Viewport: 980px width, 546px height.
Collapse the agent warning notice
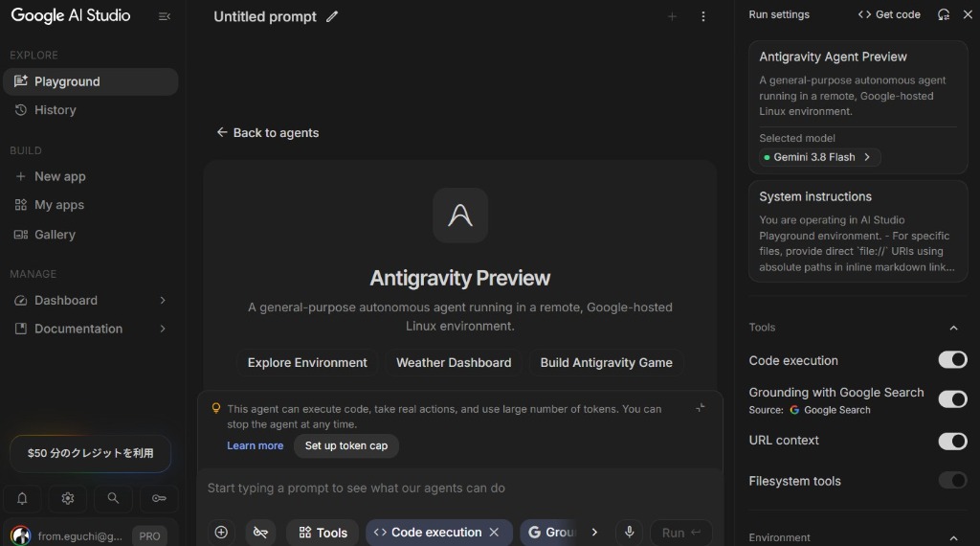[700, 408]
